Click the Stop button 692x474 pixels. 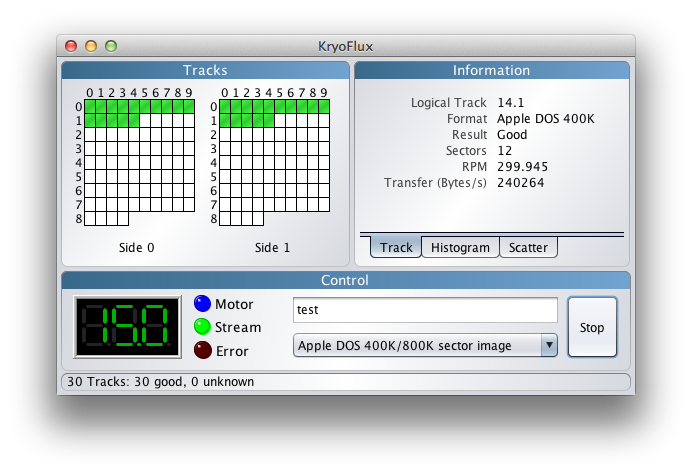[x=592, y=327]
